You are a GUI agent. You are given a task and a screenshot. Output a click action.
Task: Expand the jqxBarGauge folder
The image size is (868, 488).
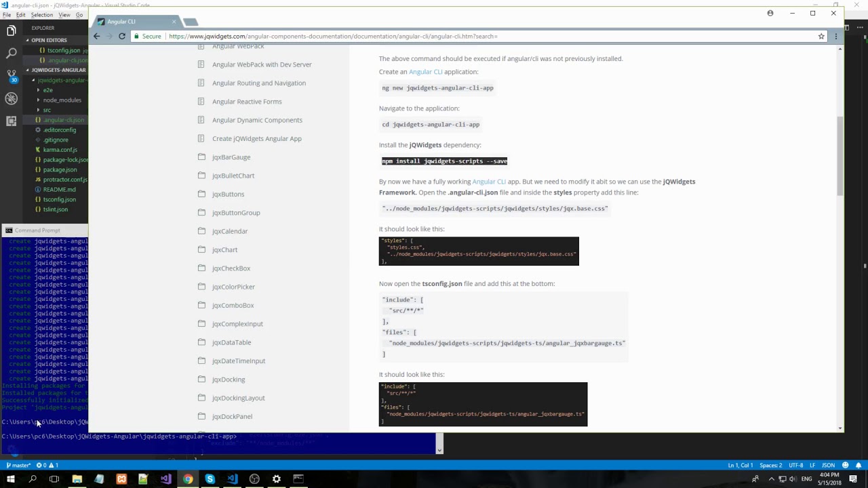(231, 157)
